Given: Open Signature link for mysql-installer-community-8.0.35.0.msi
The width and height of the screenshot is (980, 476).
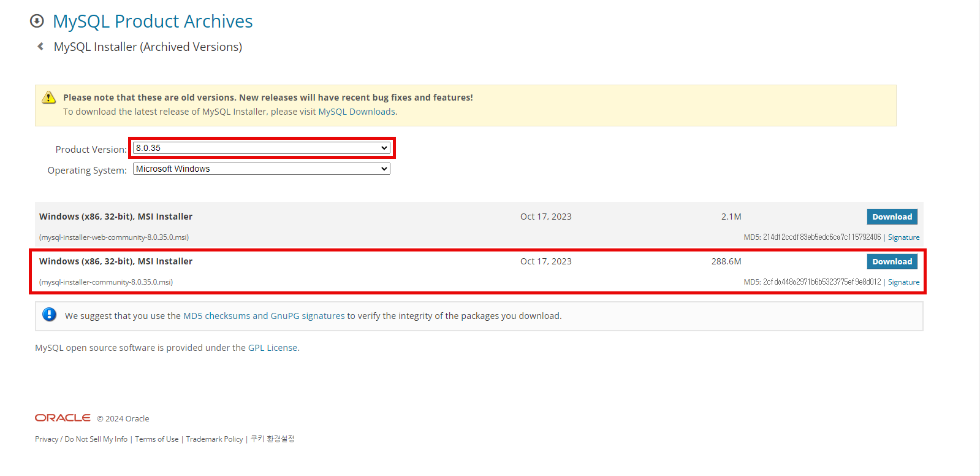Looking at the screenshot, I should point(903,282).
